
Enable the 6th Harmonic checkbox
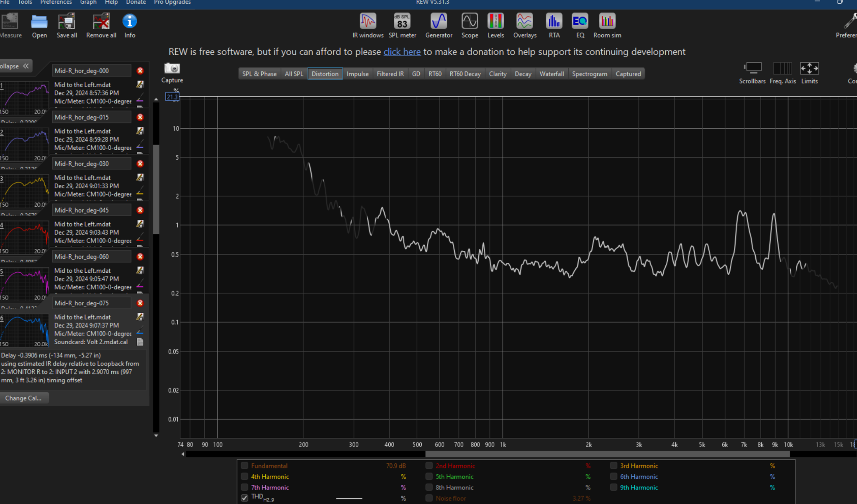point(613,476)
